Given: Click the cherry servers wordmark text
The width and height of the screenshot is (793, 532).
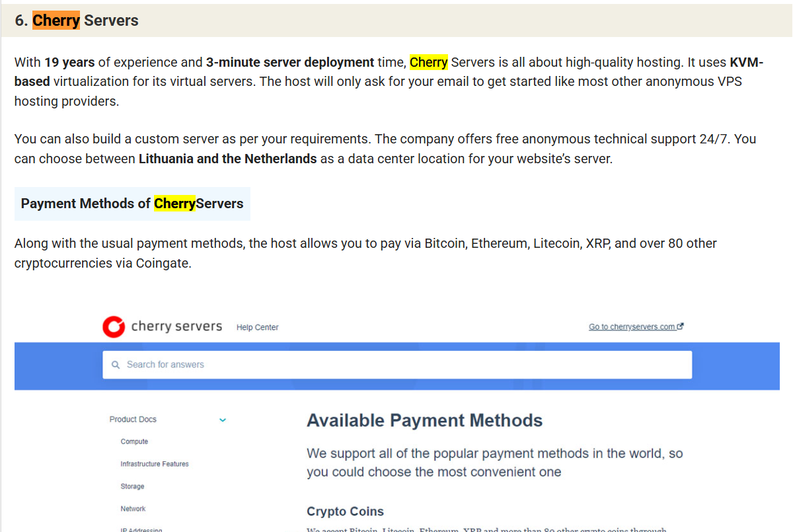Looking at the screenshot, I should pos(176,326).
